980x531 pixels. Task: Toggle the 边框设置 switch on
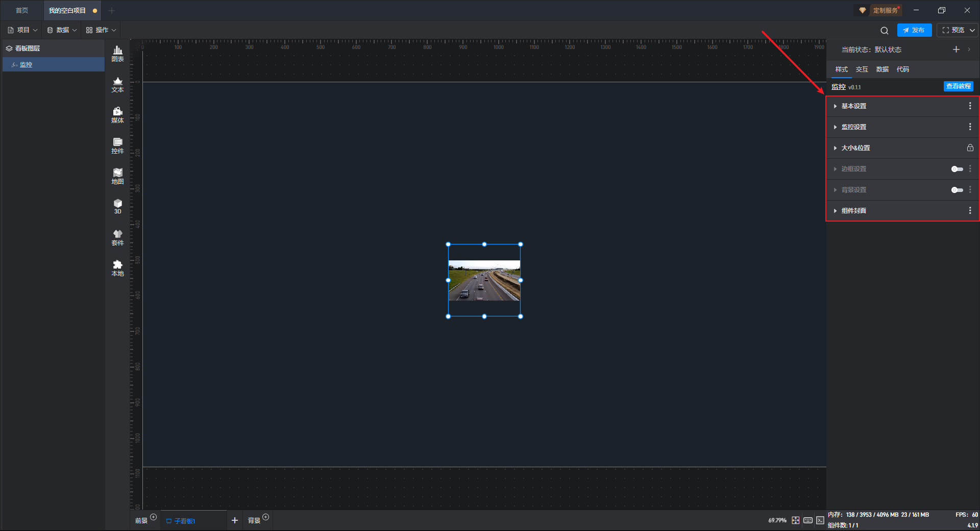(957, 169)
